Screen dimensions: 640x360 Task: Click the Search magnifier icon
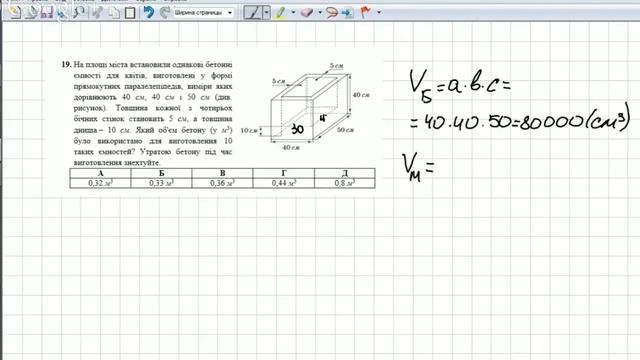click(x=79, y=13)
